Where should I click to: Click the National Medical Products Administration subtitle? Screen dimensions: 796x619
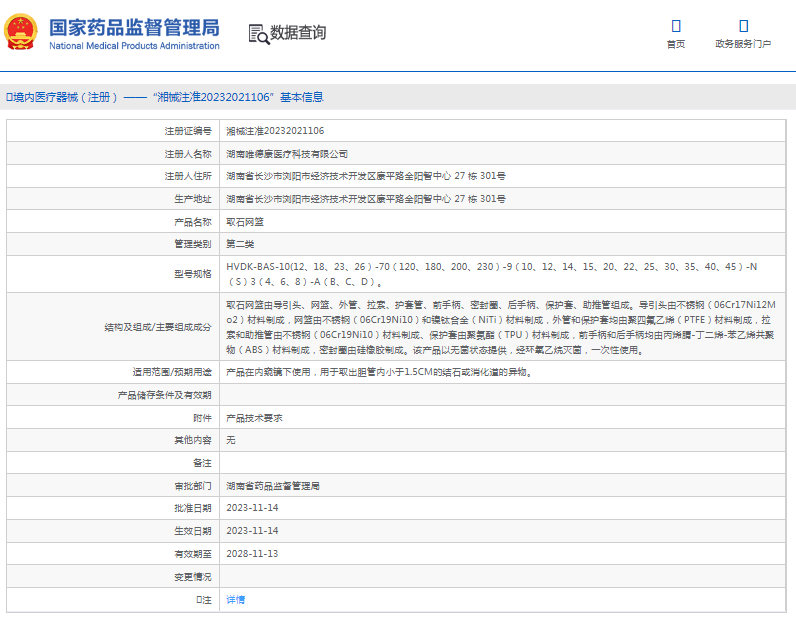[134, 46]
